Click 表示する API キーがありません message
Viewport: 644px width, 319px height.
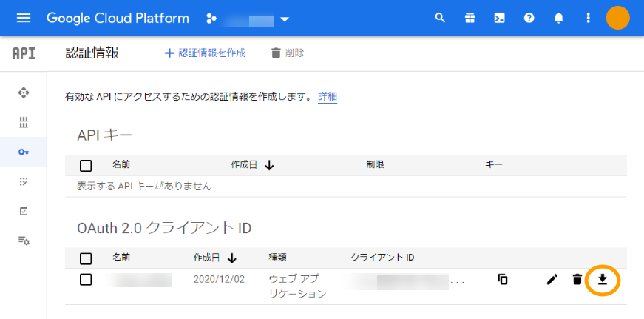pos(145,187)
